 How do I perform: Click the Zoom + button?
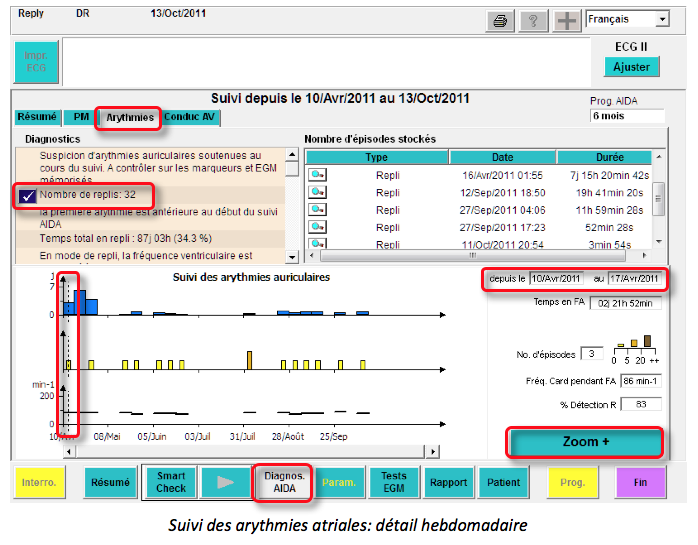click(585, 441)
